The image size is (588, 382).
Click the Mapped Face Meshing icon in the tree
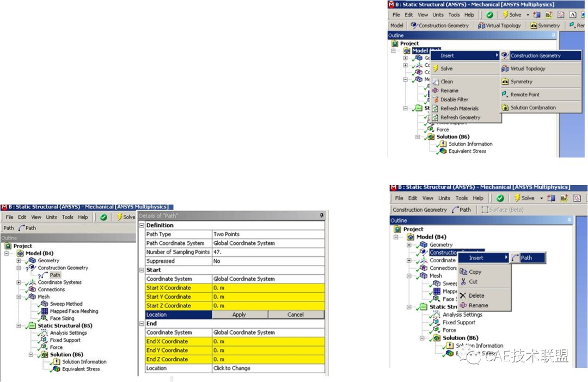pos(45,311)
